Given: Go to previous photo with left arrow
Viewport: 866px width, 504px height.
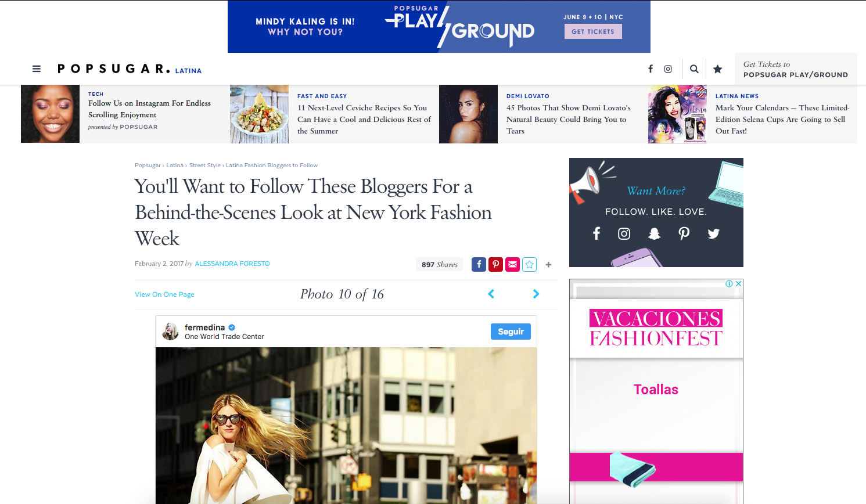Looking at the screenshot, I should (x=491, y=294).
